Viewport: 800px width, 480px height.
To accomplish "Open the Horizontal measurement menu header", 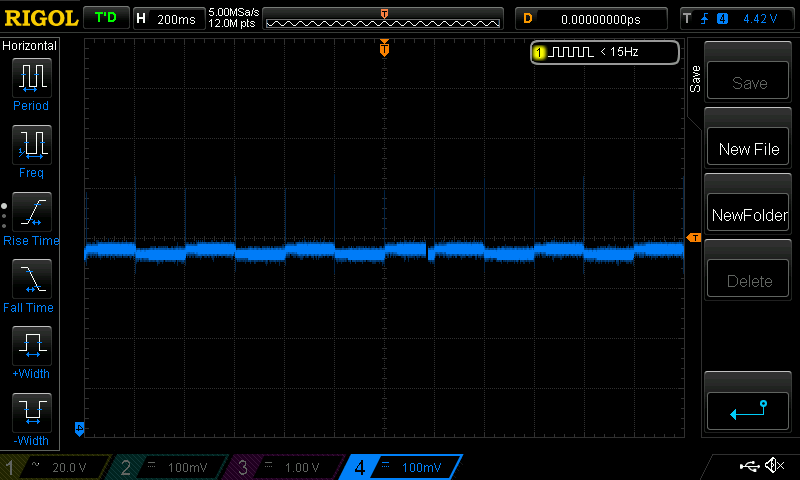I will (31, 46).
